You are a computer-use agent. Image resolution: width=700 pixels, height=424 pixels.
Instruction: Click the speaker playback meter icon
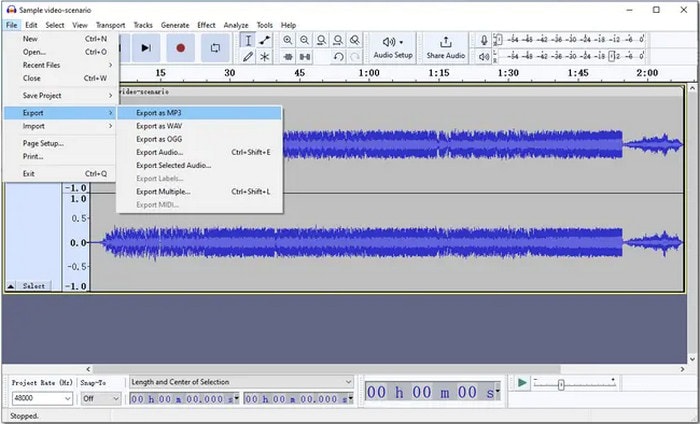pos(484,57)
